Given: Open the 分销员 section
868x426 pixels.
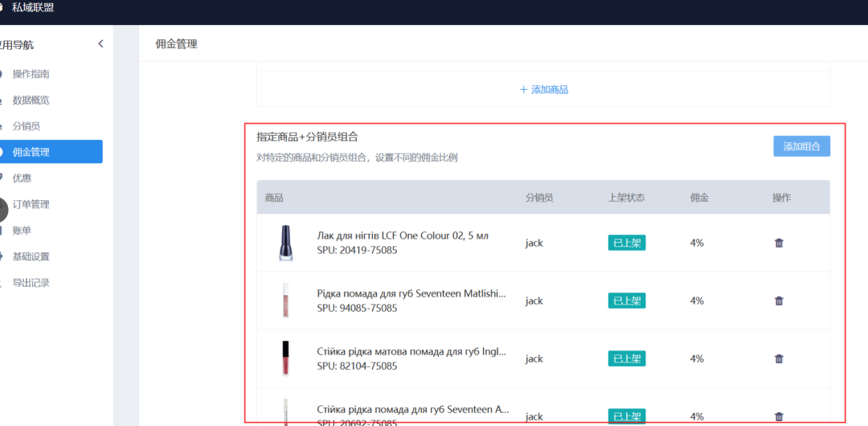Looking at the screenshot, I should point(27,126).
